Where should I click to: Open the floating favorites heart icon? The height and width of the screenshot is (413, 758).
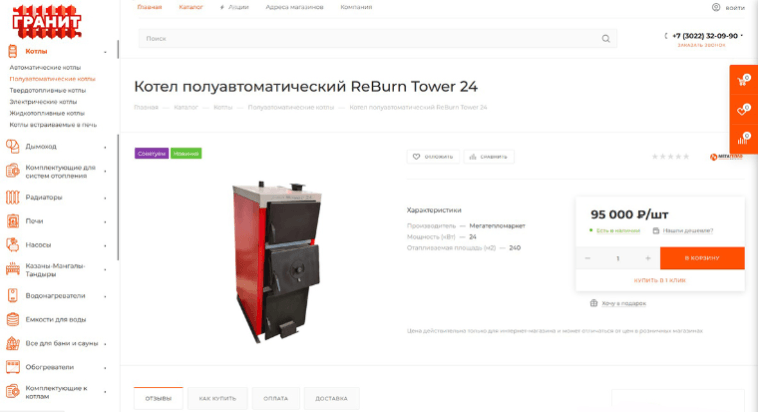(x=743, y=110)
